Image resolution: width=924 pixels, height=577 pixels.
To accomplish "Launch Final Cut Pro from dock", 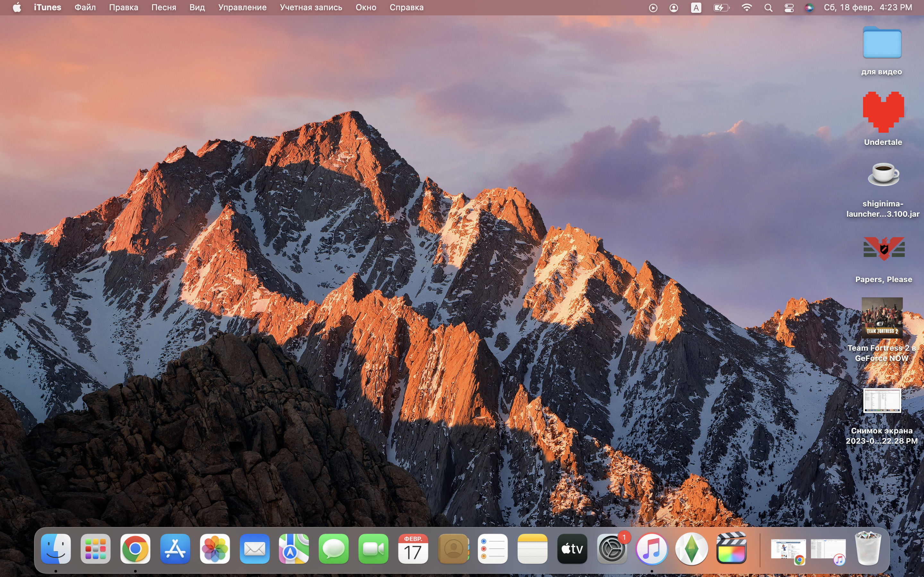I will (731, 549).
